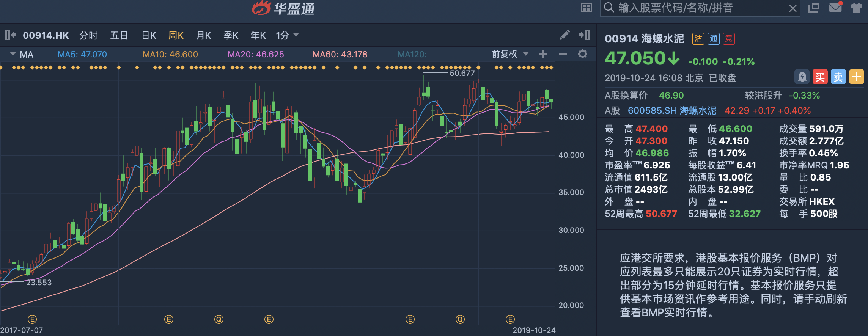Screen dimensions: 868x336
Task: Expand the 1分 minute interval dropdown
Action: pyautogui.click(x=287, y=35)
